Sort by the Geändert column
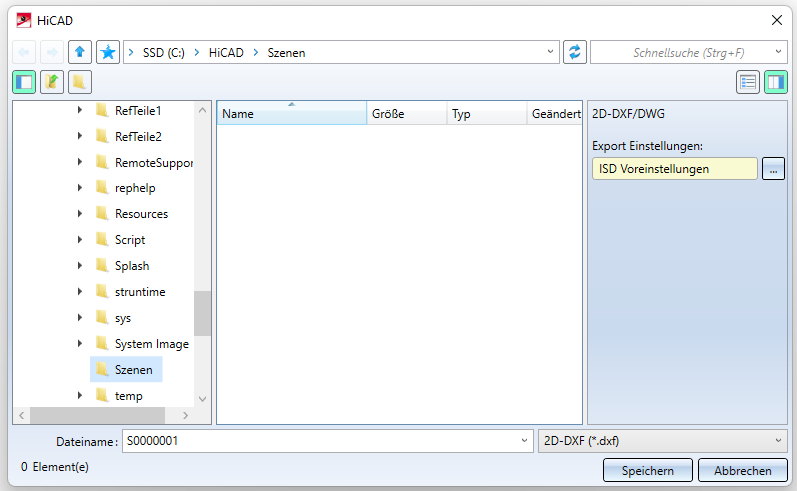 point(555,113)
